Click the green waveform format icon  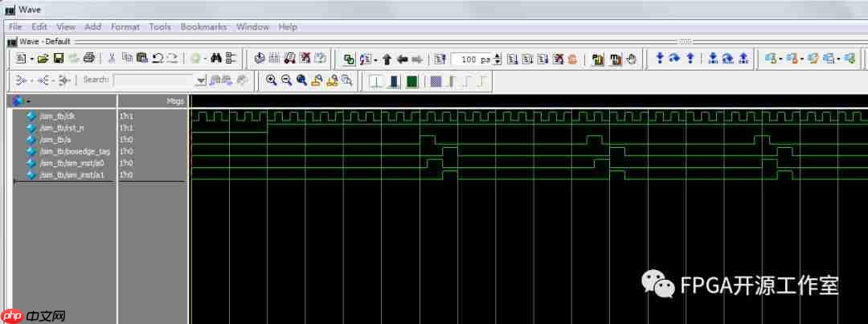(x=411, y=81)
